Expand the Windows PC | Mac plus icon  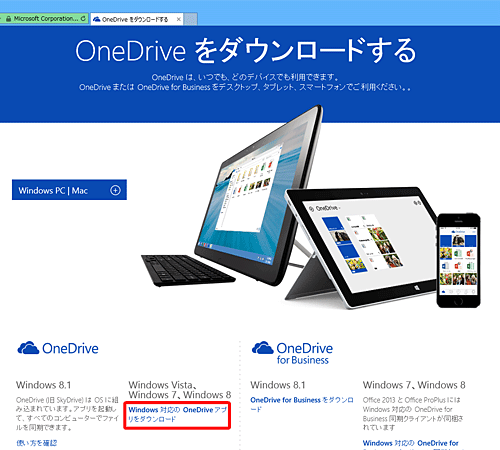(x=115, y=190)
